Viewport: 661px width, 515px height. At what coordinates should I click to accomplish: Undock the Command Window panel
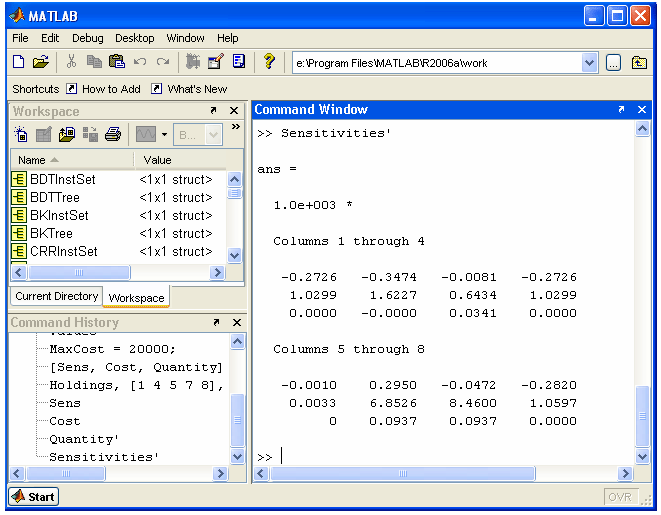pos(621,110)
